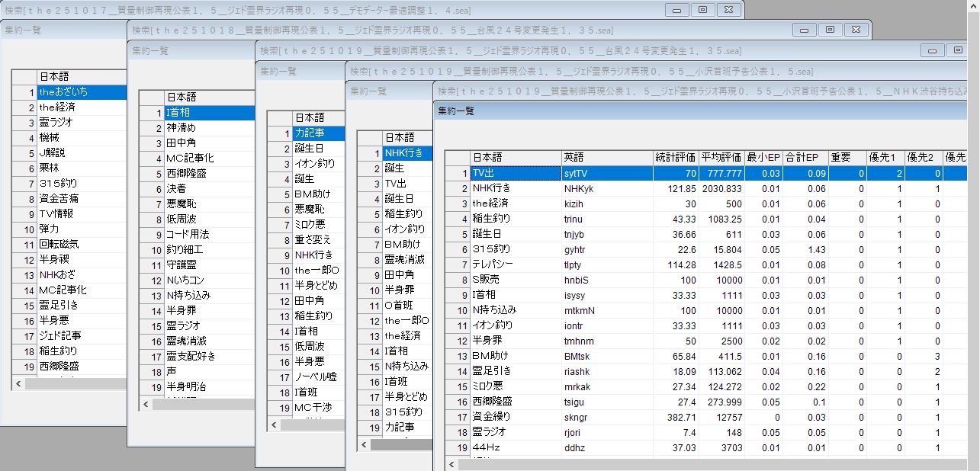This screenshot has height=471, width=980.
Task: Click restore button of the251018 window
Action: [830, 30]
